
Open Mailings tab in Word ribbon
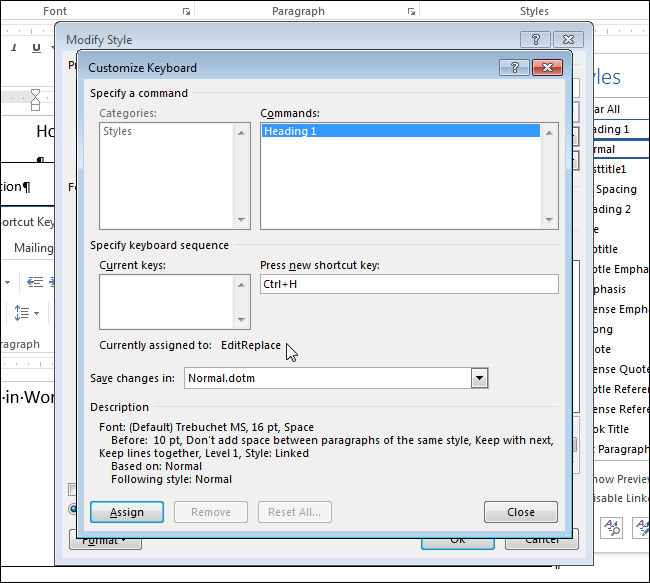(x=34, y=248)
